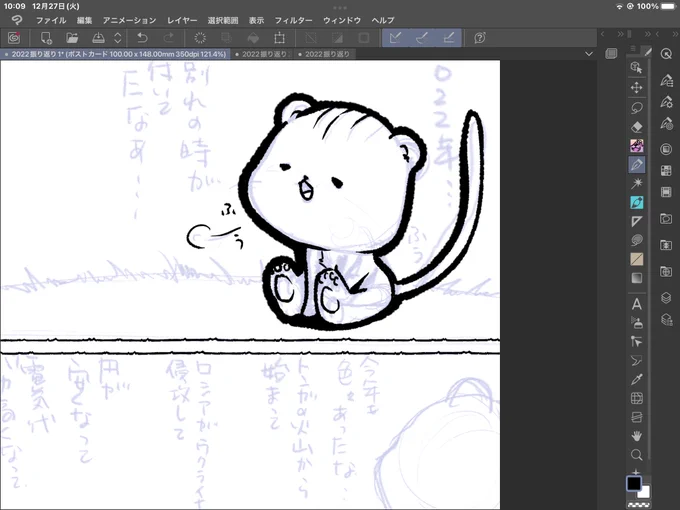Screen dimensions: 680x510
Task: Open the 編集 menu
Action: pyautogui.click(x=84, y=20)
